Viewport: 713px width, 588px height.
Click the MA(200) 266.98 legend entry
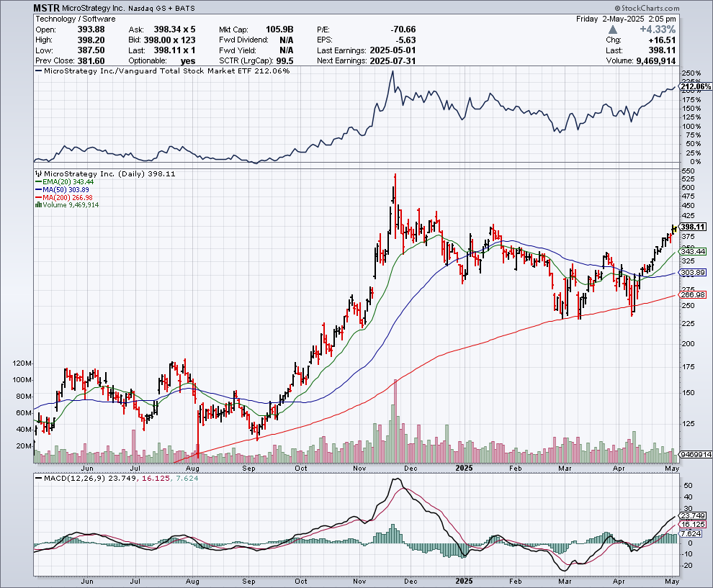click(64, 197)
